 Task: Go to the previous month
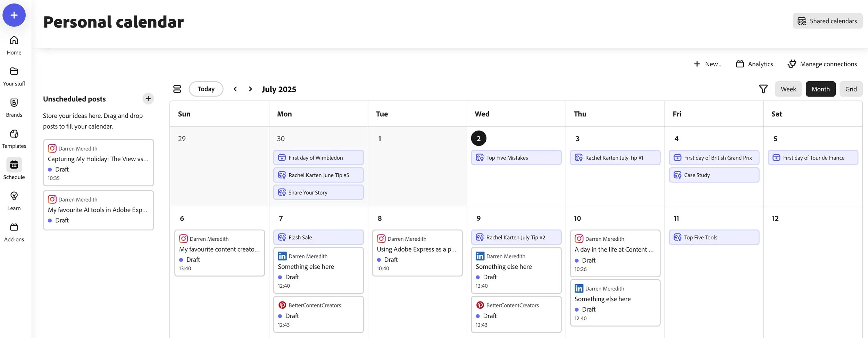tap(235, 89)
